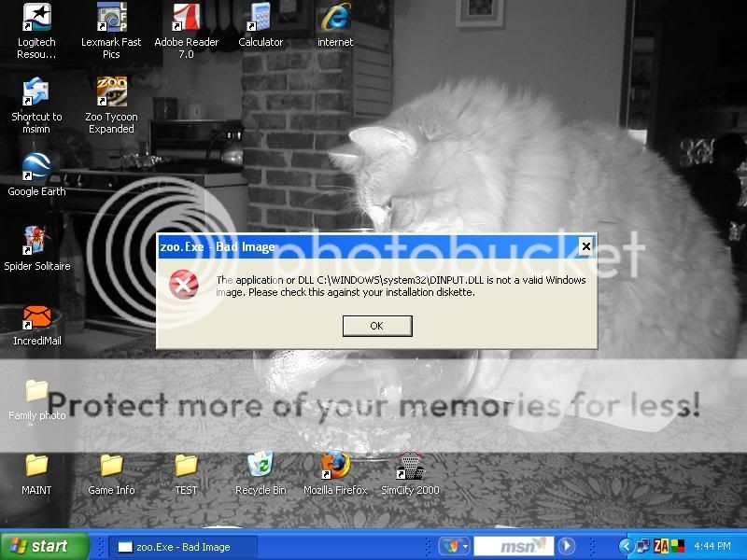Open the Spider Solitaire desktop icon
Viewport: 747px width, 560px height.
[36, 242]
